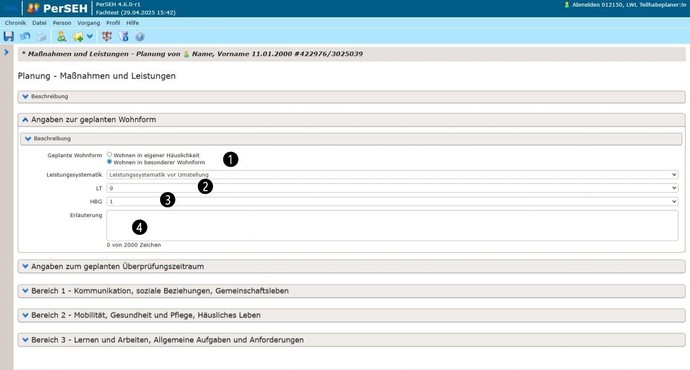Open the Profil menu
Screen dimensions: 690x370
(113, 23)
